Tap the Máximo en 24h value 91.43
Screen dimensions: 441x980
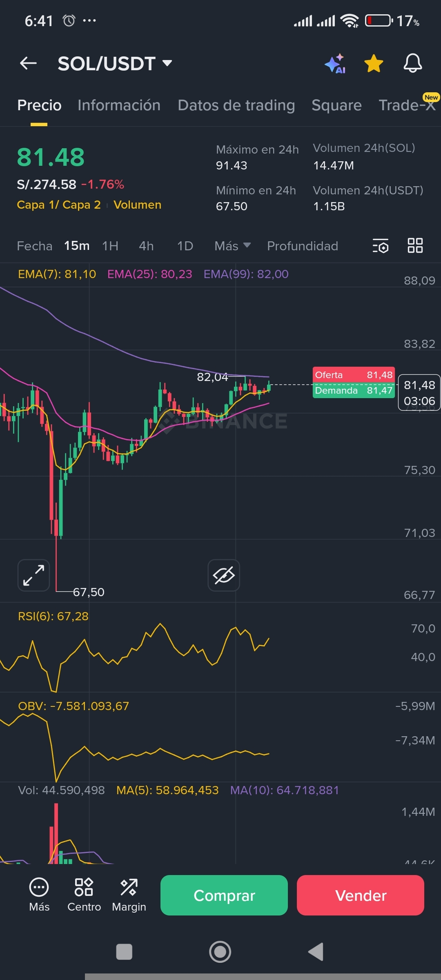(x=232, y=165)
